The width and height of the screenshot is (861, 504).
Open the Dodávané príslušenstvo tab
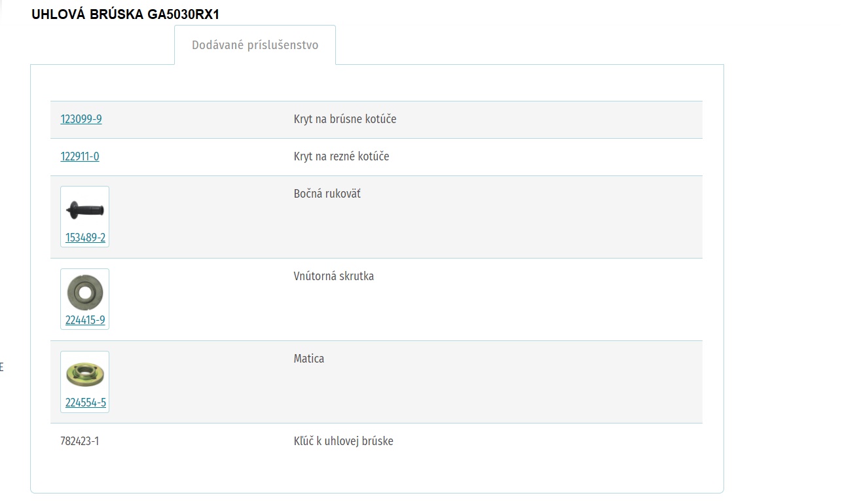point(255,45)
